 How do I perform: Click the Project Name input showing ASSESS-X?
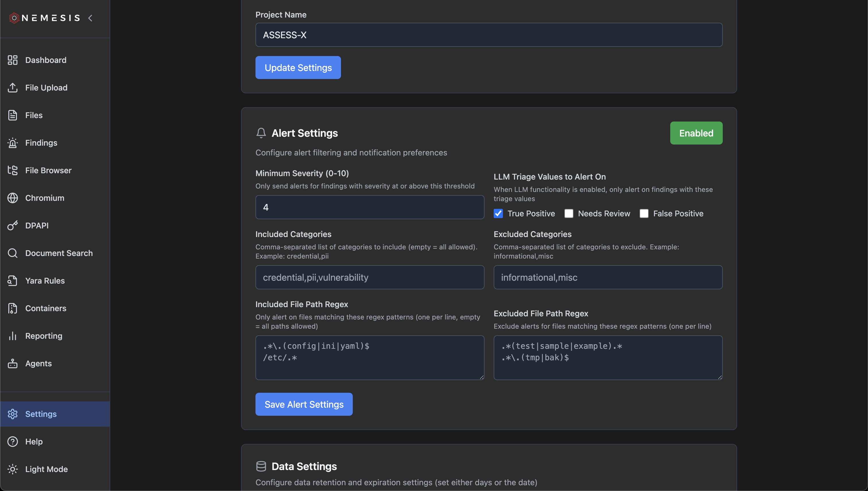click(x=488, y=35)
